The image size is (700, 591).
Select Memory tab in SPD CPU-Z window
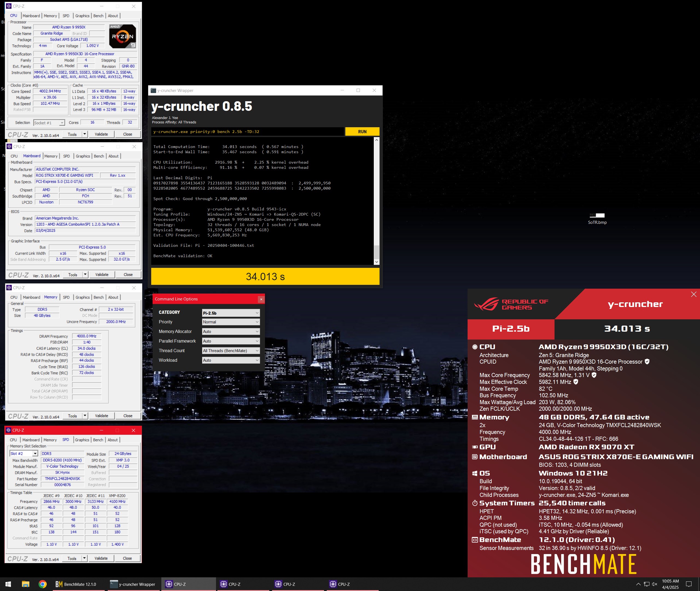(x=50, y=440)
